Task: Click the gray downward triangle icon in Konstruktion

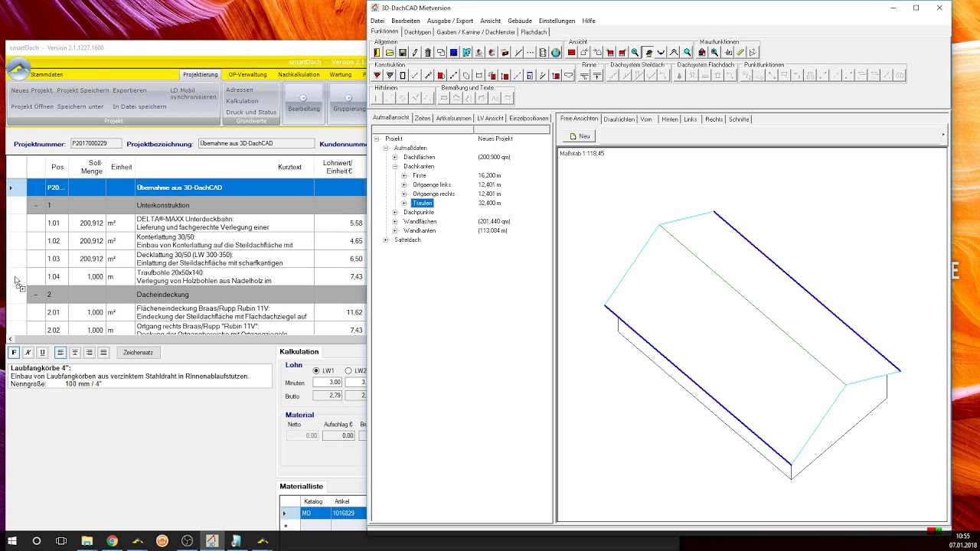Action: (390, 76)
